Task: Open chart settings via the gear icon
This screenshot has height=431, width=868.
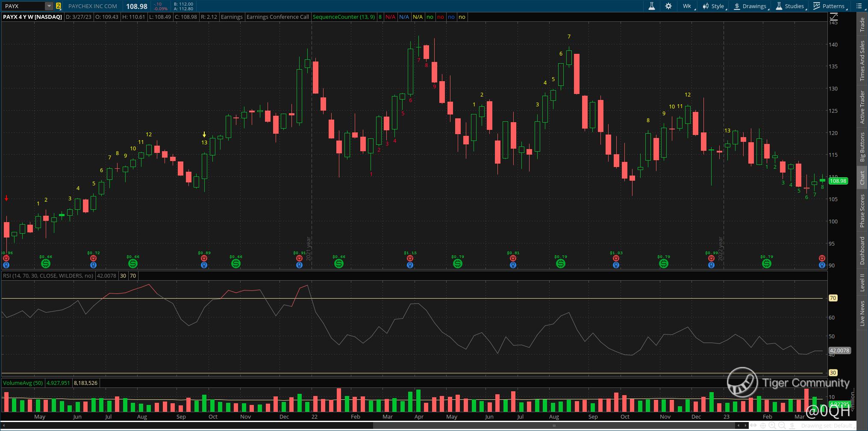Action: tap(668, 6)
